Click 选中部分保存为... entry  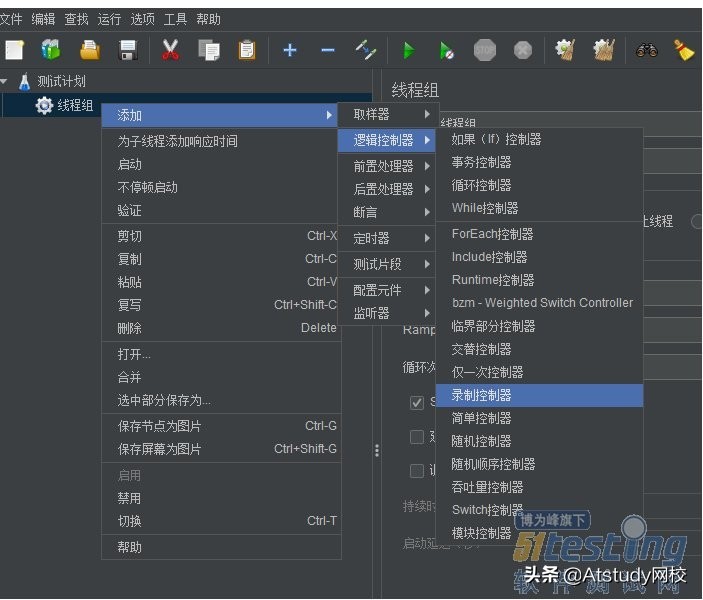[x=220, y=400]
